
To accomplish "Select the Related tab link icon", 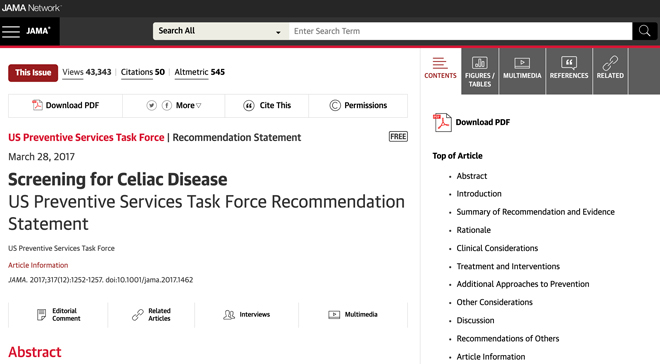I will [x=610, y=63].
